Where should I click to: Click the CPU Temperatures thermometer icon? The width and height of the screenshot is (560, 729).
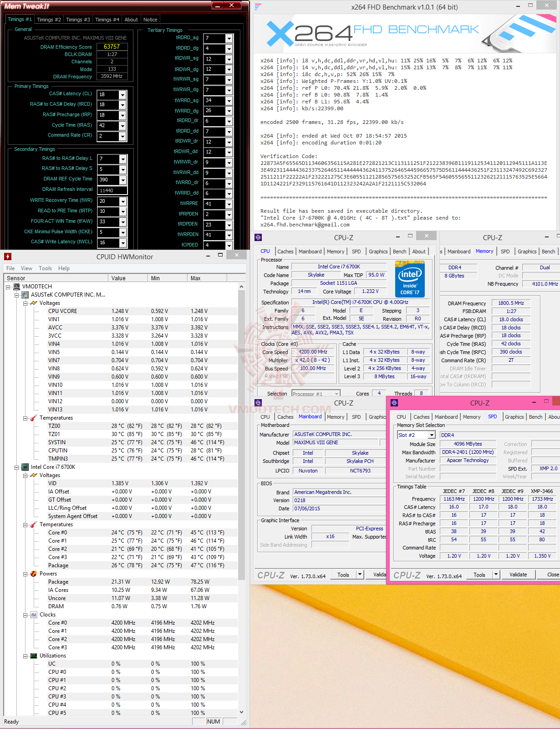(34, 524)
